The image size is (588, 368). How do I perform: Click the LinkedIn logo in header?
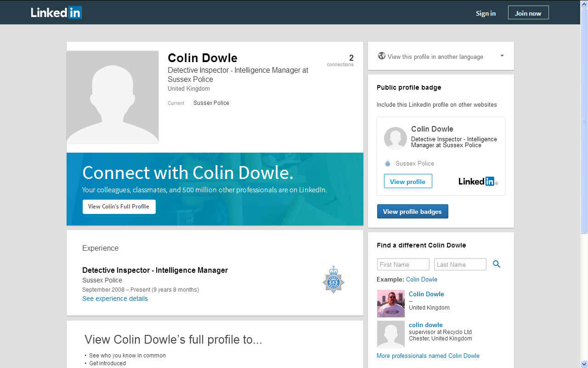pyautogui.click(x=56, y=13)
